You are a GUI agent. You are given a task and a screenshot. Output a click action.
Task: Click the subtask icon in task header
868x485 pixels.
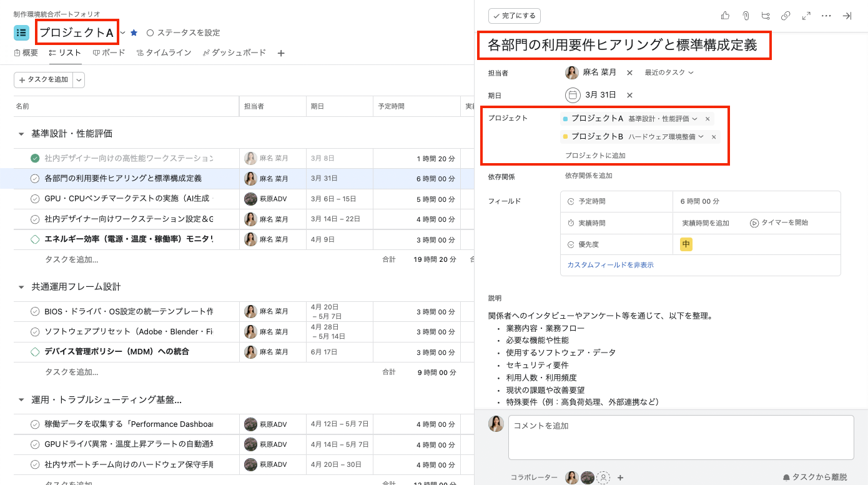pos(766,16)
